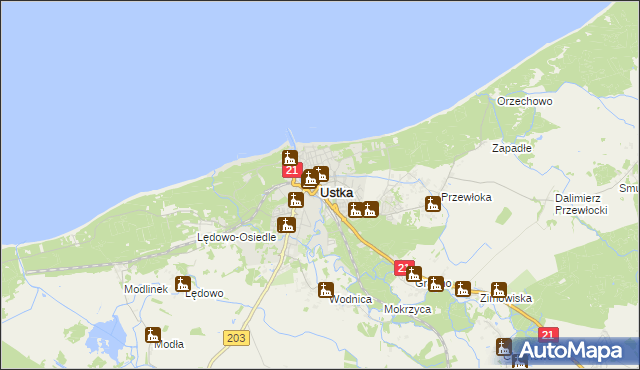Image resolution: width=640 pixels, height=370 pixels.
Task: Click the Zapadłe village label
Action: (x=512, y=148)
